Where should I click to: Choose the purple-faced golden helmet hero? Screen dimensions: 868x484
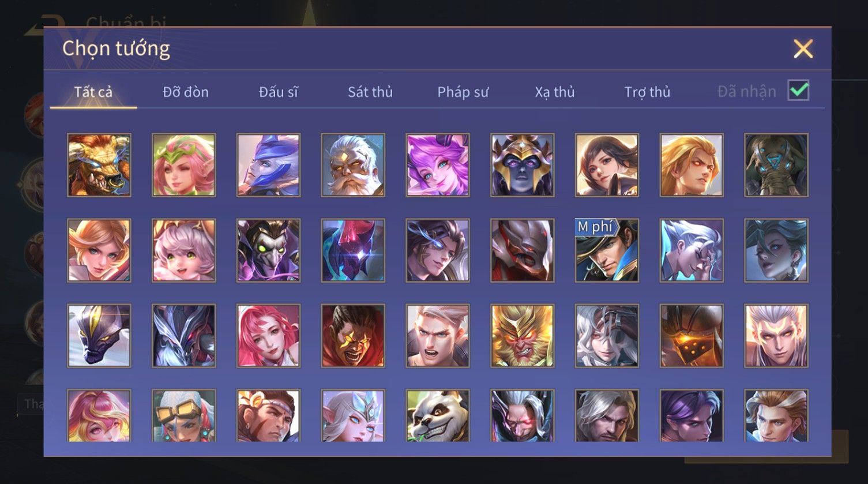[x=523, y=165]
